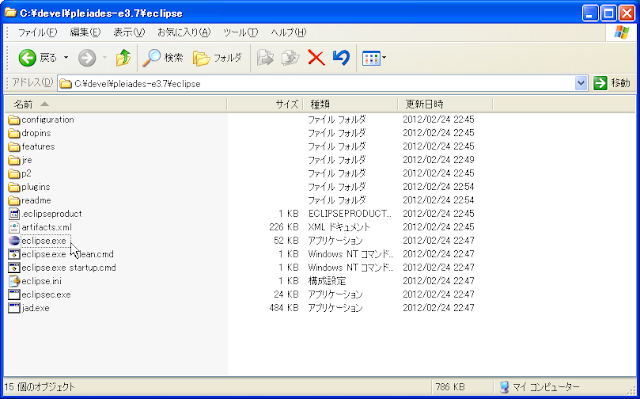Screen dimensions: 640x399
Task: Go up one folder level icon
Action: tap(123, 58)
